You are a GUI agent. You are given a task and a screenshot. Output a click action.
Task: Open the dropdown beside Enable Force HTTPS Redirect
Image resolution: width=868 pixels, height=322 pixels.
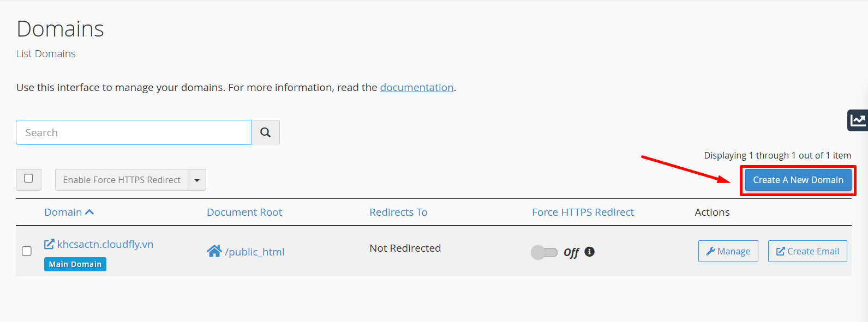[197, 179]
